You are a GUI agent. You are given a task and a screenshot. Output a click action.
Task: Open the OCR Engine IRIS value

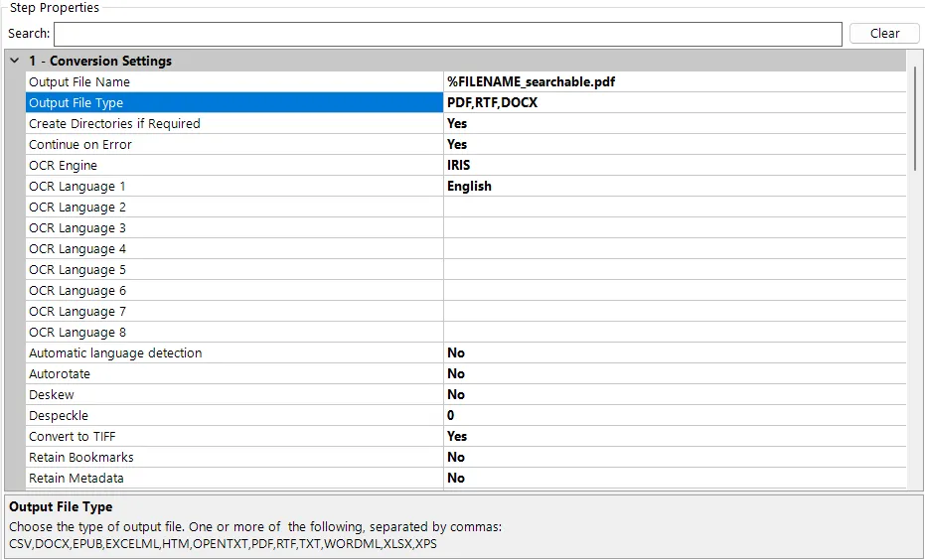click(x=675, y=166)
